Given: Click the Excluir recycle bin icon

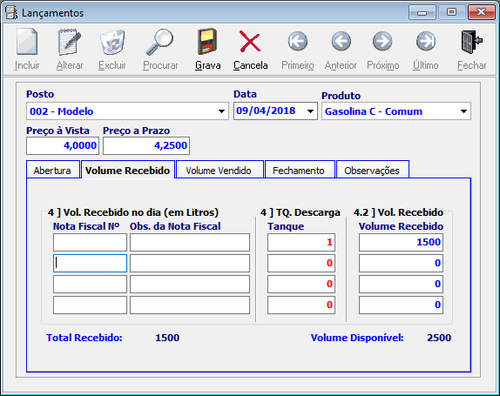Looking at the screenshot, I should [112, 42].
